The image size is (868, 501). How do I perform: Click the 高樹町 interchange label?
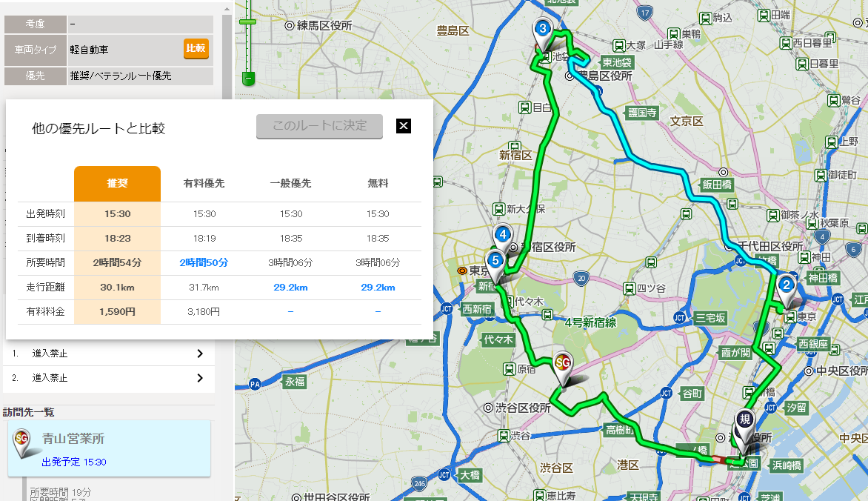tap(619, 430)
